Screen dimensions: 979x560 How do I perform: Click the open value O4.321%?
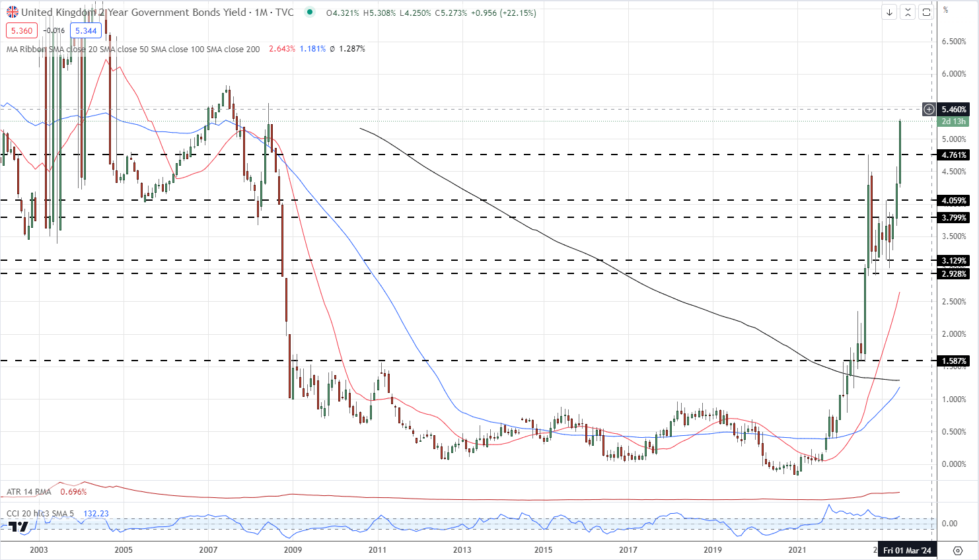pos(343,13)
